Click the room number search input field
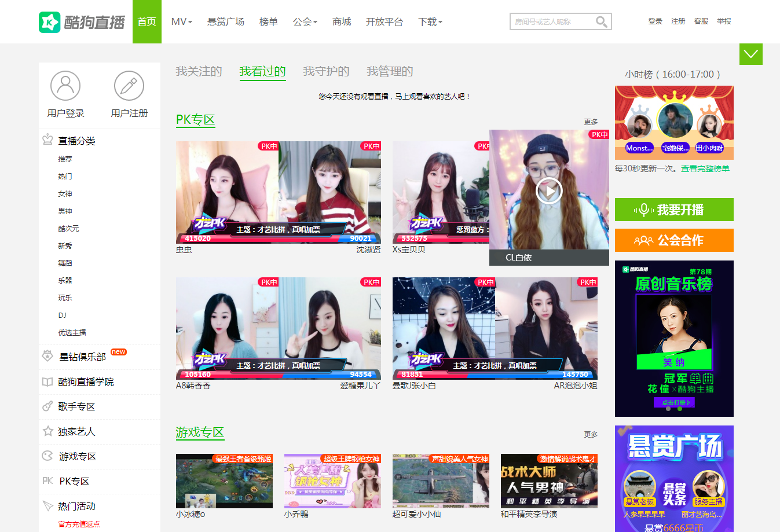This screenshot has height=532, width=780. 552,22
